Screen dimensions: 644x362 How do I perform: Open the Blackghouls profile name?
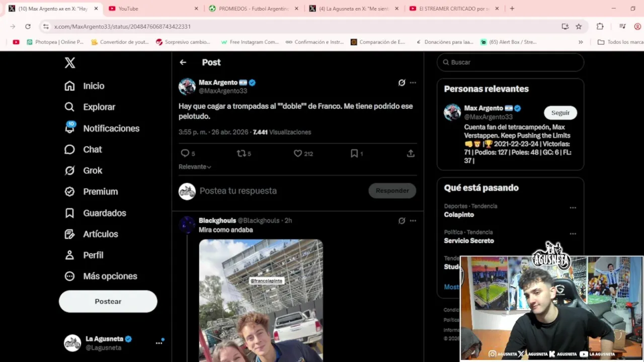pyautogui.click(x=217, y=220)
